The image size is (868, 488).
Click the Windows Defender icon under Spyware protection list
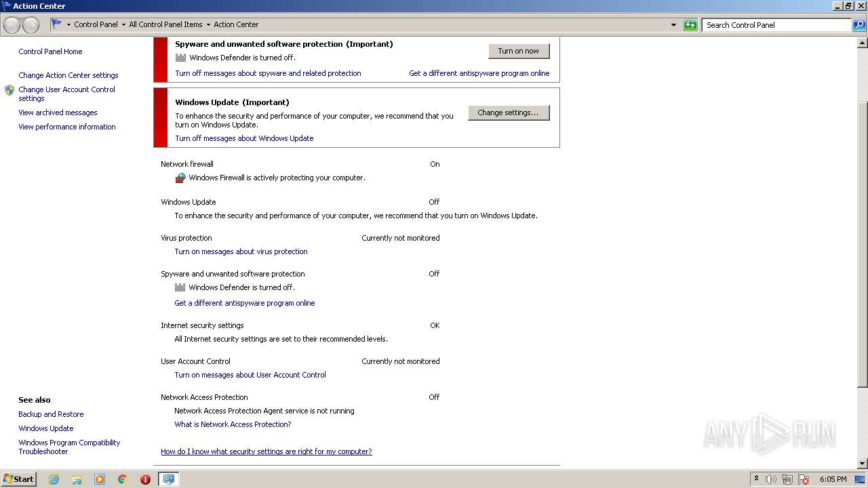tap(180, 287)
